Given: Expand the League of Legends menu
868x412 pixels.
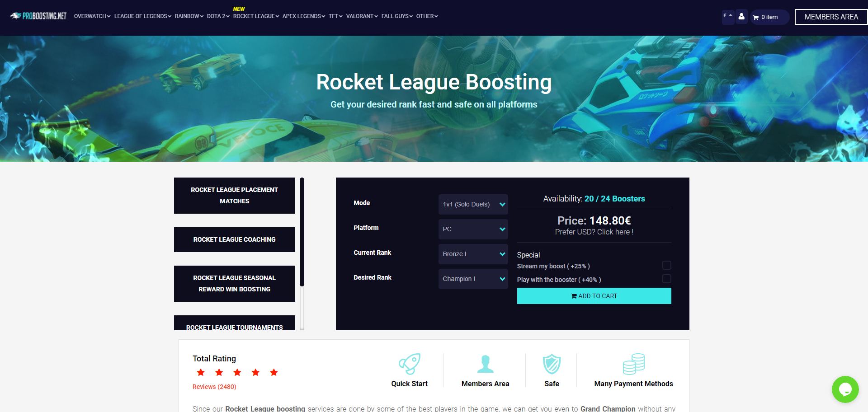Looking at the screenshot, I should (x=142, y=16).
